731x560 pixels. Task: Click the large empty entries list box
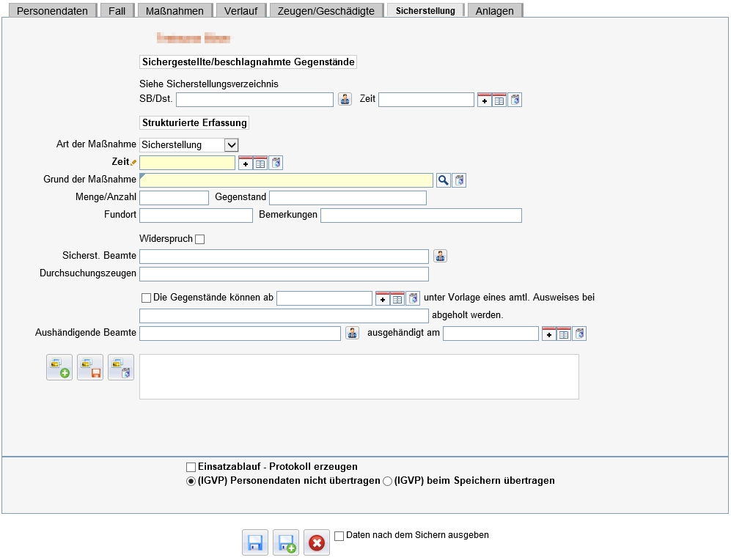point(359,377)
